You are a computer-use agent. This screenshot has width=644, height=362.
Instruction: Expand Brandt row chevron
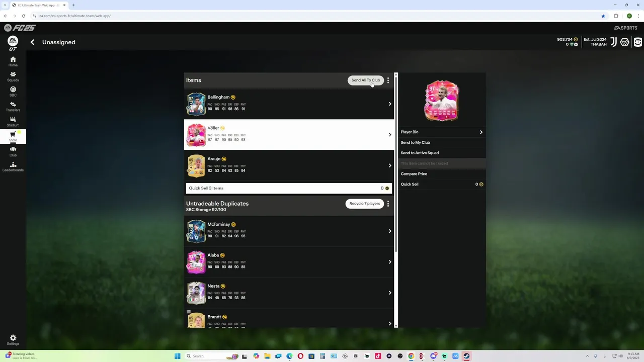pos(390,323)
